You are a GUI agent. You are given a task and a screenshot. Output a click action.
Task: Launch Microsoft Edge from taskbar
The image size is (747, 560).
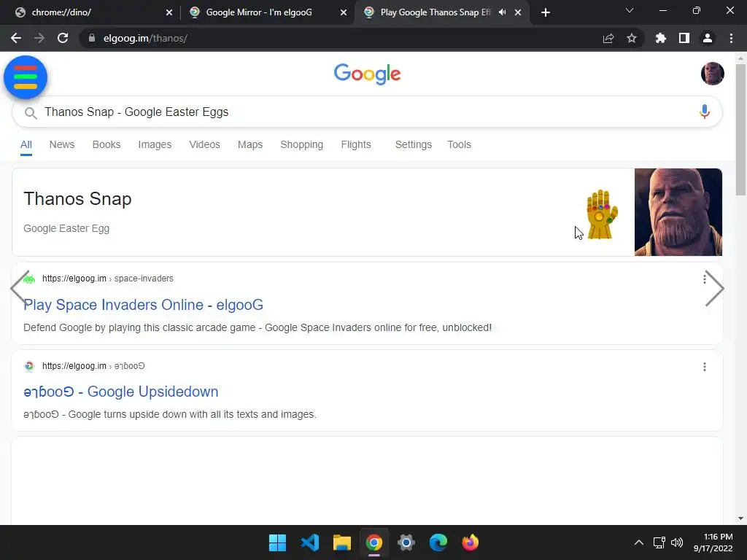pyautogui.click(x=438, y=542)
